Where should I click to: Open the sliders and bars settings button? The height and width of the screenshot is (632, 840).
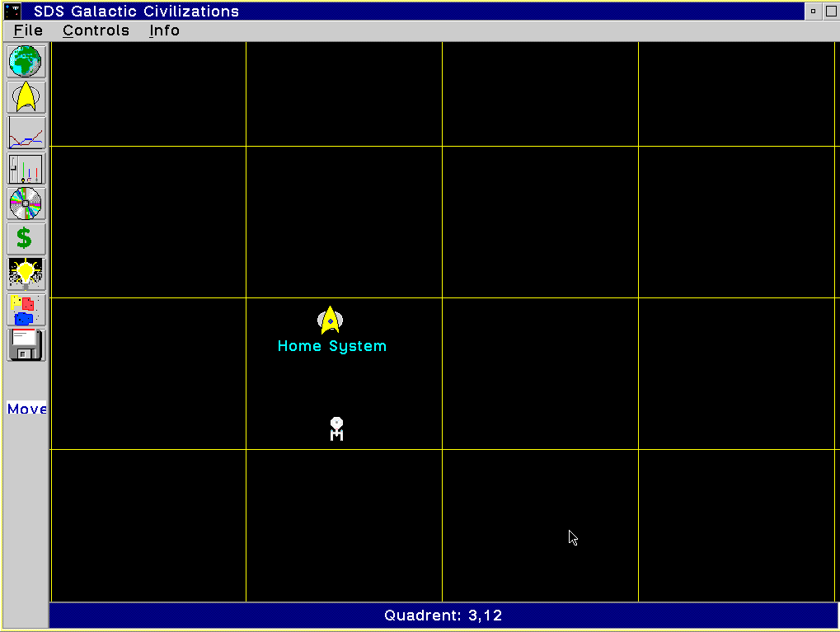26,169
